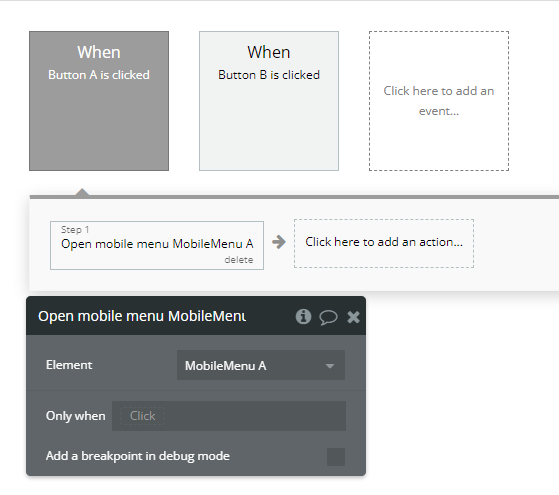Click the Add a breakpoint in debug mode label
The height and width of the screenshot is (495, 559).
pos(138,456)
